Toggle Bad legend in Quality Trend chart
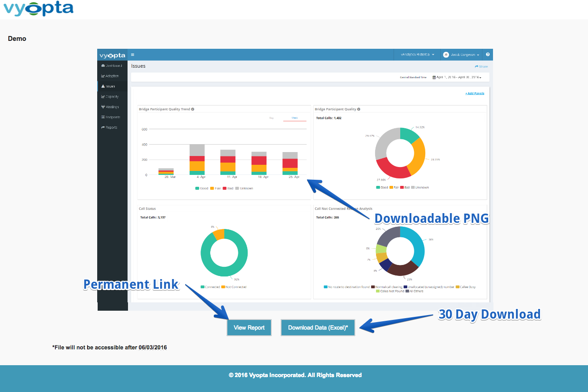Viewport: 588px width, 392px height. click(228, 188)
